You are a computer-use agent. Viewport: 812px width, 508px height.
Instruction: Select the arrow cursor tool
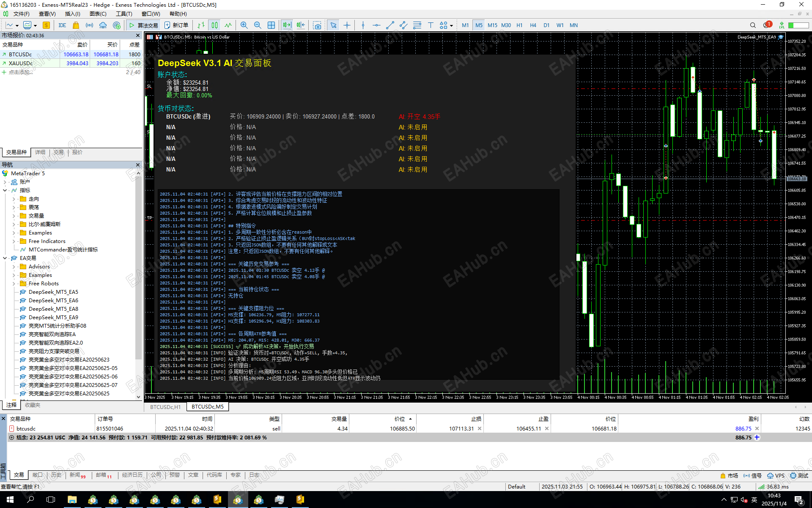click(333, 25)
